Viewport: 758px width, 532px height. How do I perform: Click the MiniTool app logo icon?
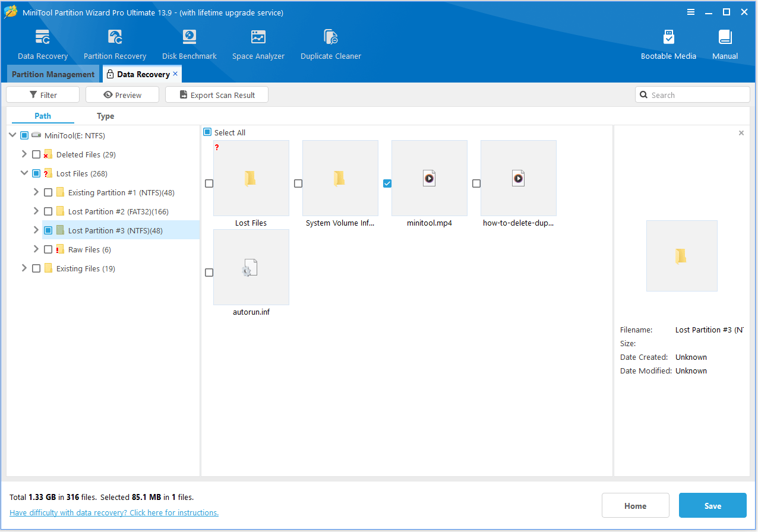pos(11,12)
